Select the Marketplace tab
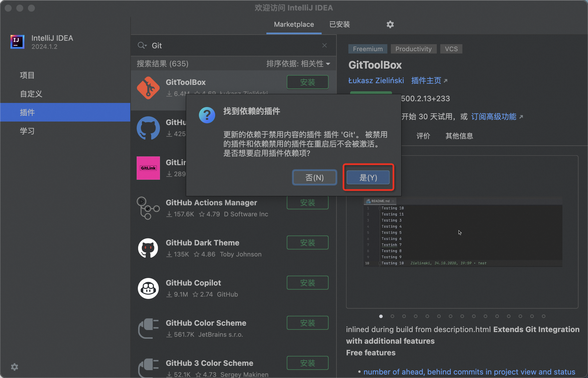 294,24
